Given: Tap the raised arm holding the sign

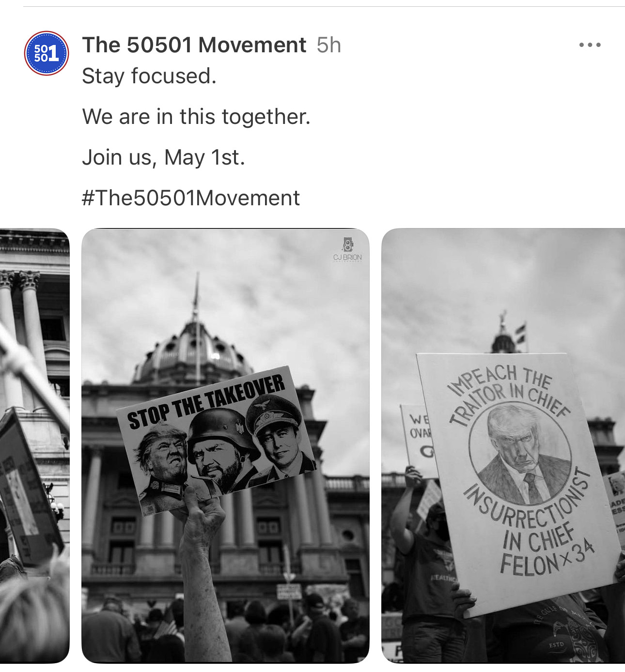Looking at the screenshot, I should coord(203,571).
